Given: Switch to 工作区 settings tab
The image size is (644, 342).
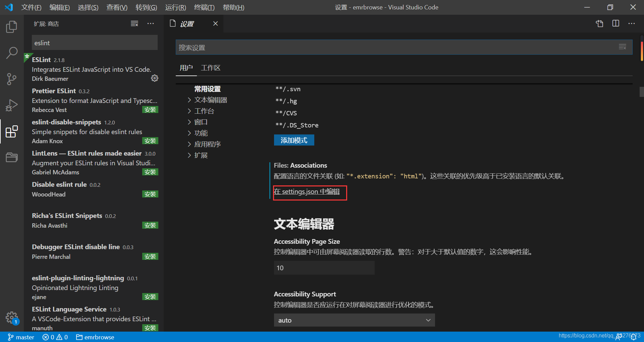Looking at the screenshot, I should point(211,68).
